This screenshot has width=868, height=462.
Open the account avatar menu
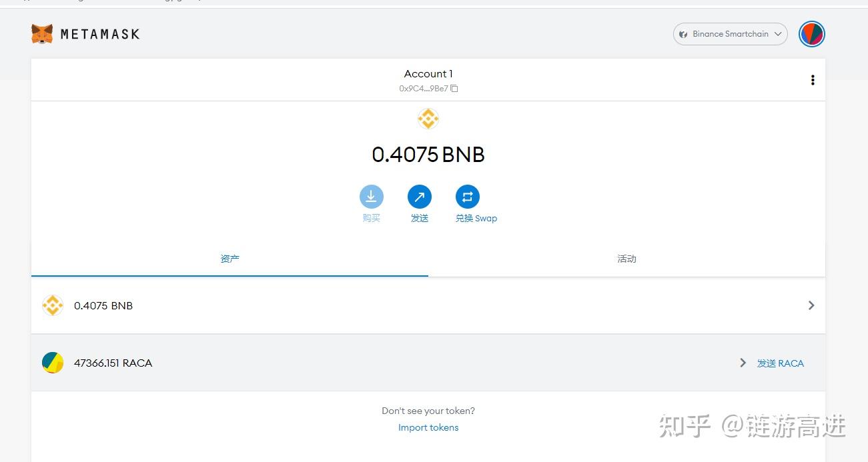(x=812, y=34)
